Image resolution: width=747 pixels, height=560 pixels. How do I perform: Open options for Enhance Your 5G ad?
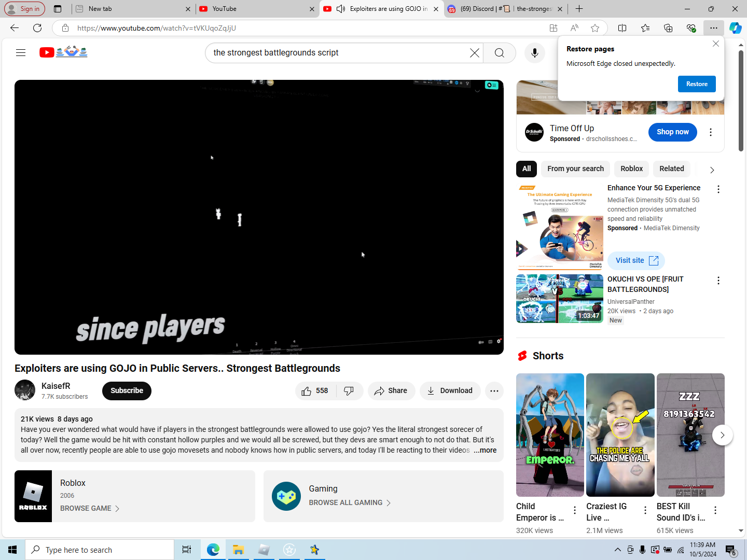(x=718, y=189)
